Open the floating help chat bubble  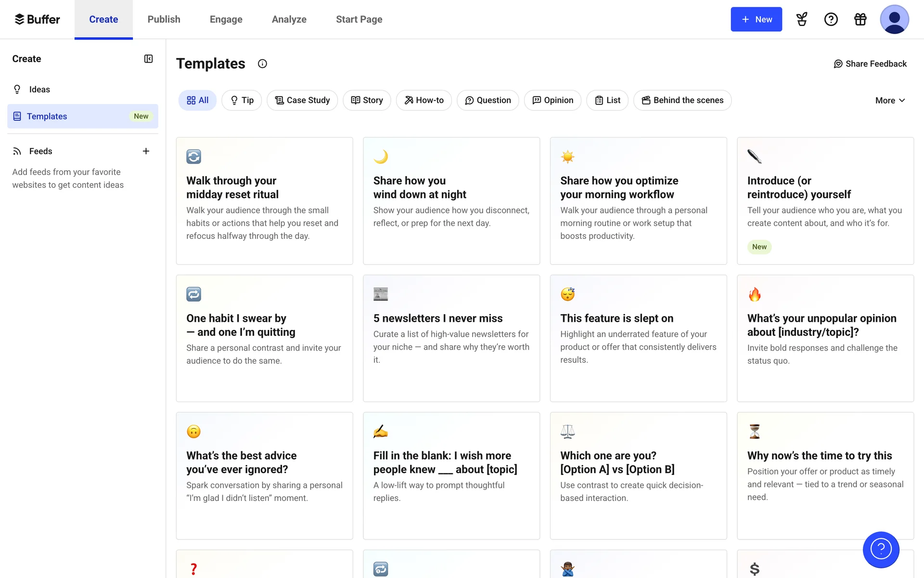pyautogui.click(x=881, y=549)
